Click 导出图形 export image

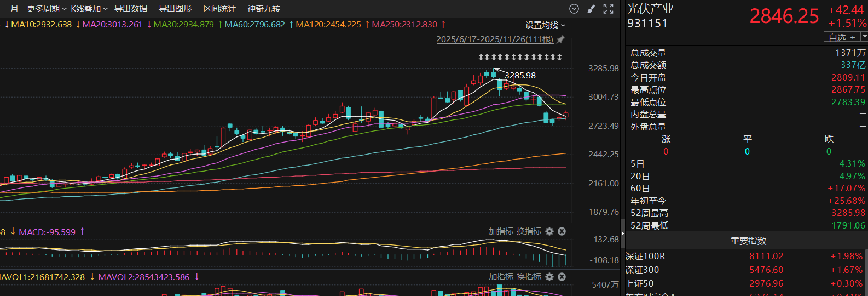(175, 9)
